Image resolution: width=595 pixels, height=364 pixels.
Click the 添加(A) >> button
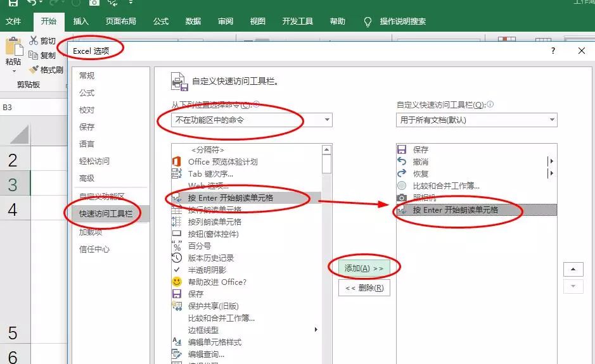(x=364, y=268)
